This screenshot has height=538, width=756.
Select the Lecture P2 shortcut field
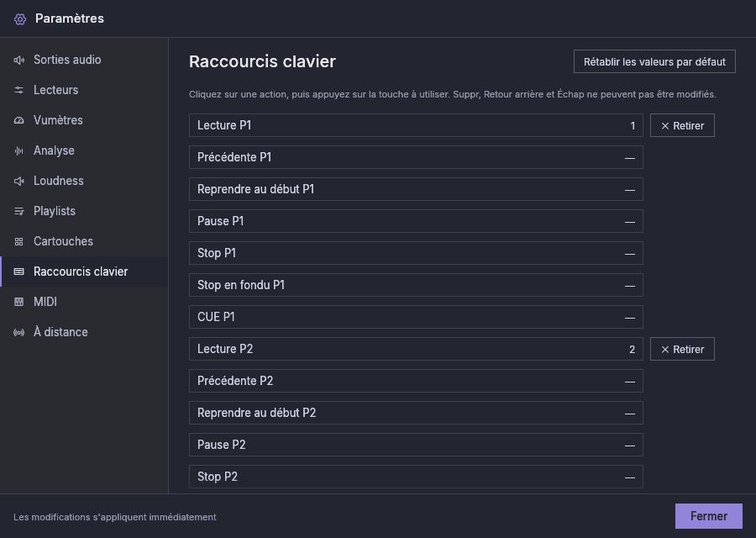pyautogui.click(x=416, y=349)
